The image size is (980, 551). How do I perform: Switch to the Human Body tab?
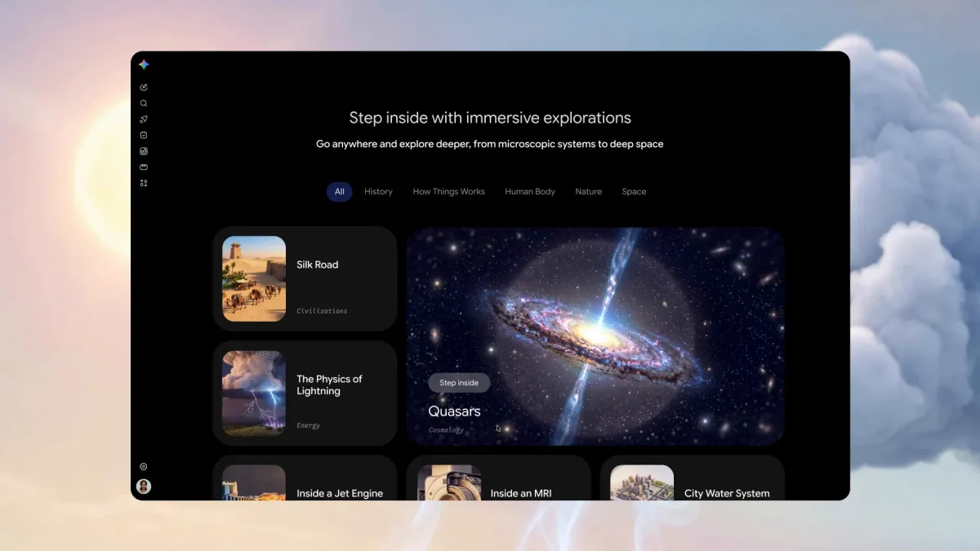[530, 192]
